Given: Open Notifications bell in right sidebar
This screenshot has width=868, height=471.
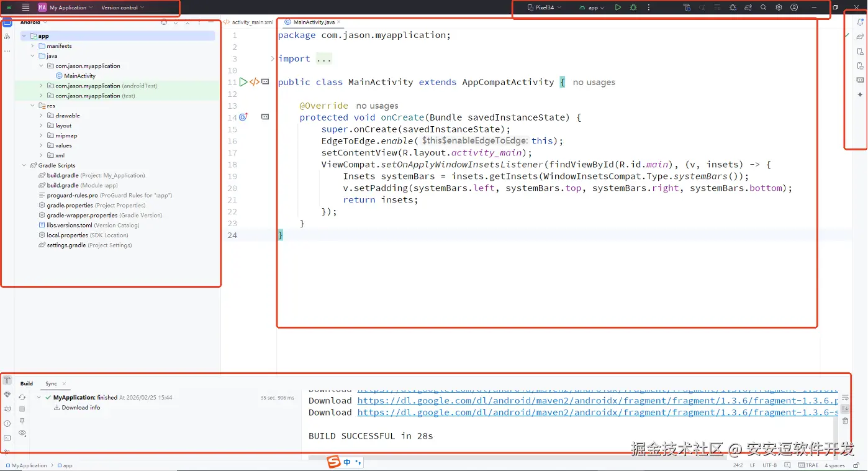Looking at the screenshot, I should click(860, 22).
